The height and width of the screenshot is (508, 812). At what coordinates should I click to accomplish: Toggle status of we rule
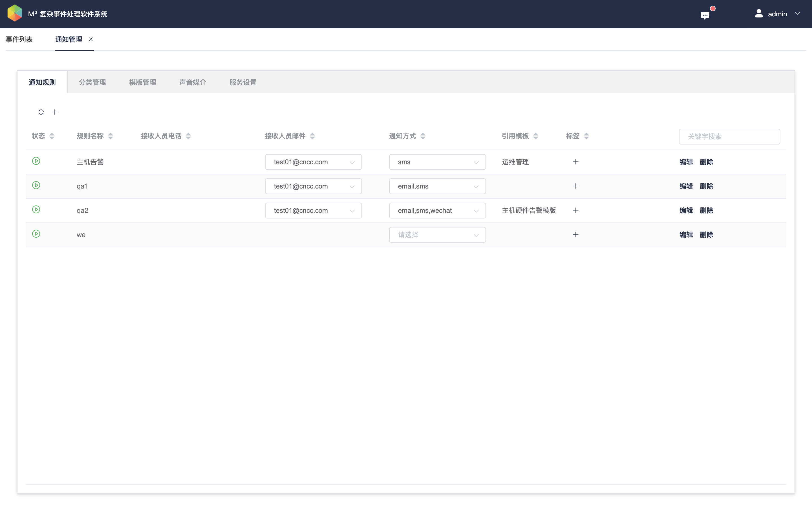(36, 234)
